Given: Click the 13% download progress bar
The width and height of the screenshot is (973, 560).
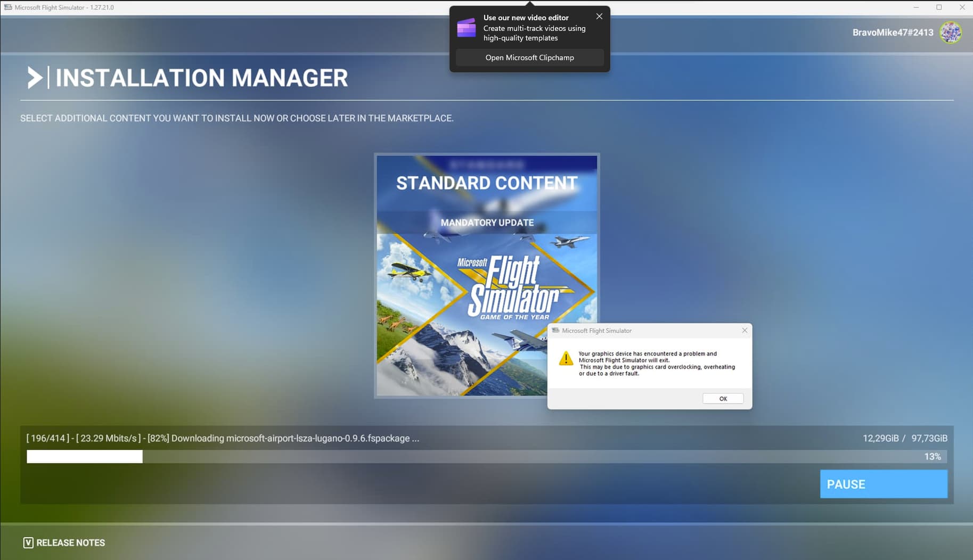Looking at the screenshot, I should pyautogui.click(x=479, y=456).
